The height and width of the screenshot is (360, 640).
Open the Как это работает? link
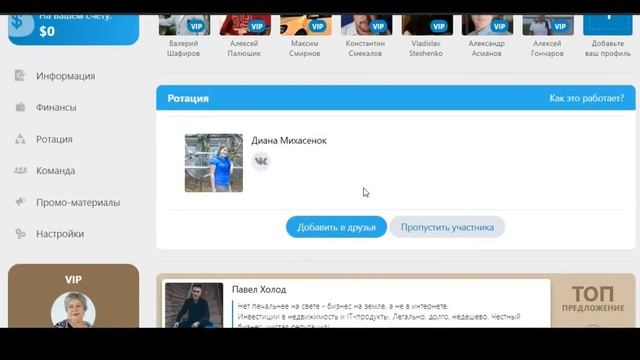coord(587,98)
